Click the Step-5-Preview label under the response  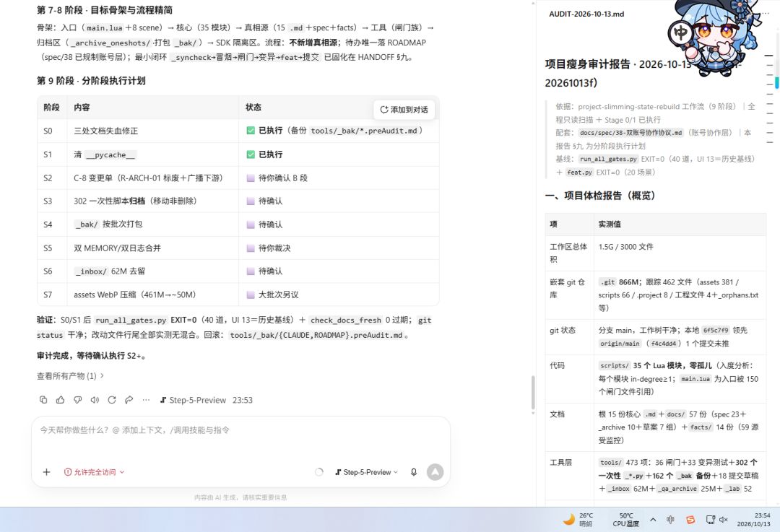(193, 400)
